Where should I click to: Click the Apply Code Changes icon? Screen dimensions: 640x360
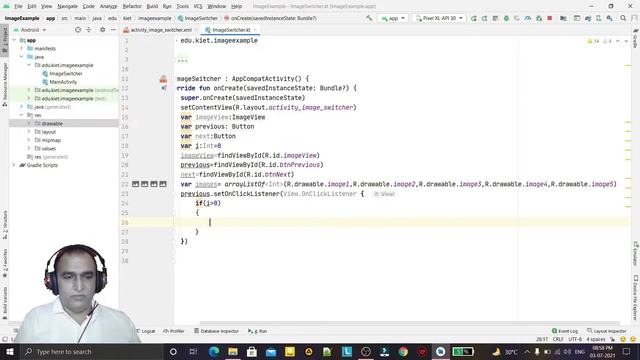pyautogui.click(x=495, y=18)
